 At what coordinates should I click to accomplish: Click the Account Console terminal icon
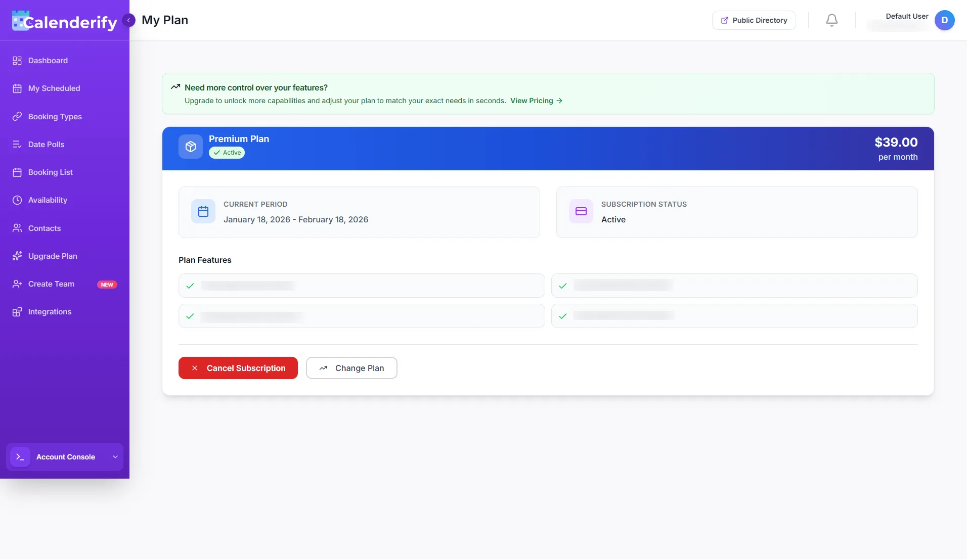click(20, 457)
